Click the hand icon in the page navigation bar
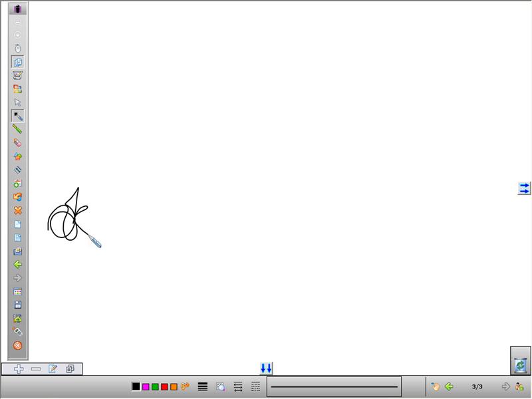 (x=436, y=386)
